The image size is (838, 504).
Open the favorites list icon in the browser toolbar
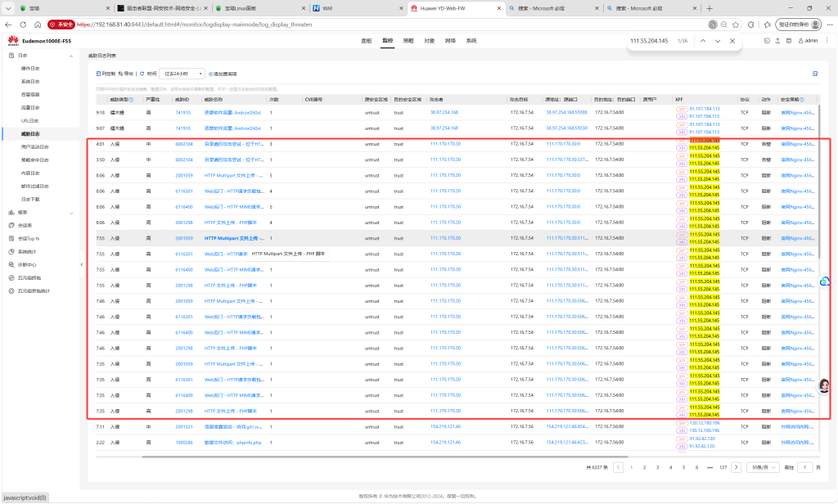tap(768, 25)
